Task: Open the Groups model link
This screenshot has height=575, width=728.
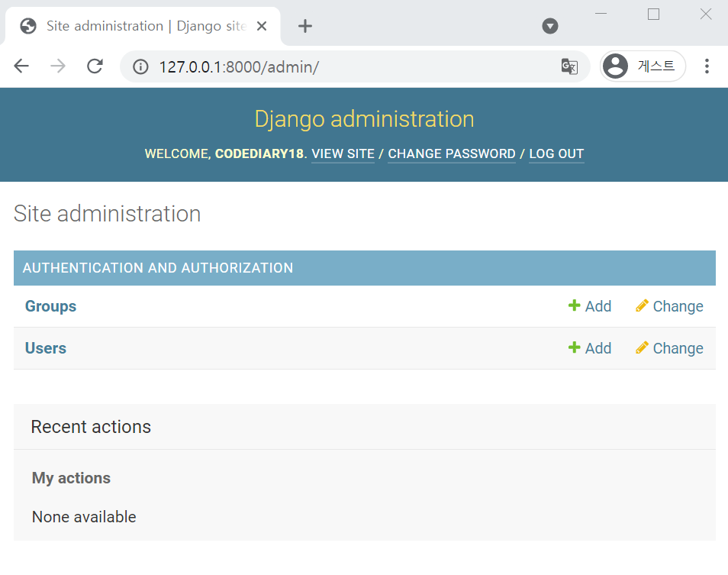Action: [50, 306]
